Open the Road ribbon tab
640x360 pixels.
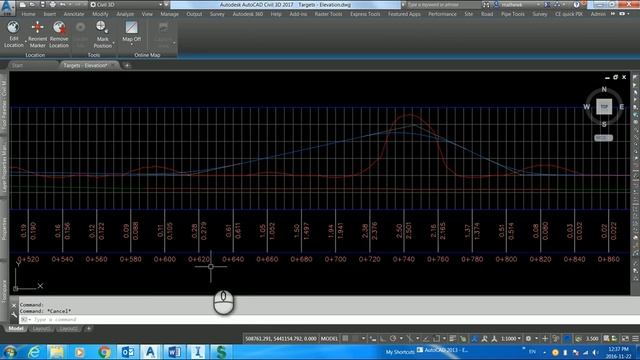coord(487,14)
